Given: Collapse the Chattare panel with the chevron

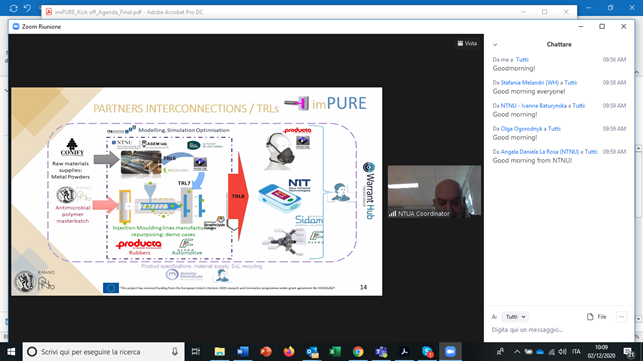Looking at the screenshot, I should pos(495,45).
